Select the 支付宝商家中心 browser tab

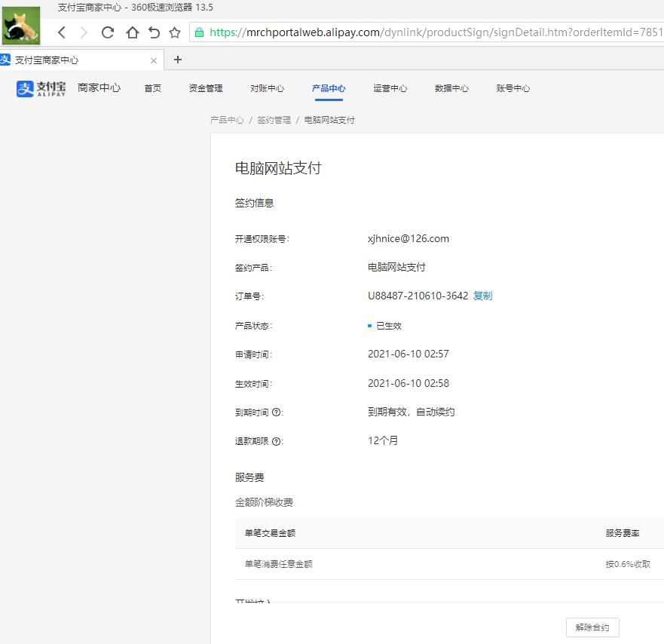tap(81, 60)
